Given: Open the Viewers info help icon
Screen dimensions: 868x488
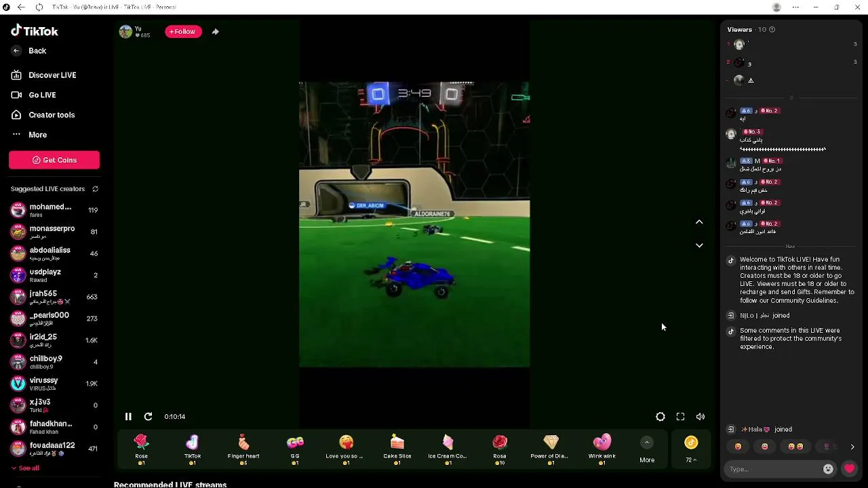Looking at the screenshot, I should point(772,30).
